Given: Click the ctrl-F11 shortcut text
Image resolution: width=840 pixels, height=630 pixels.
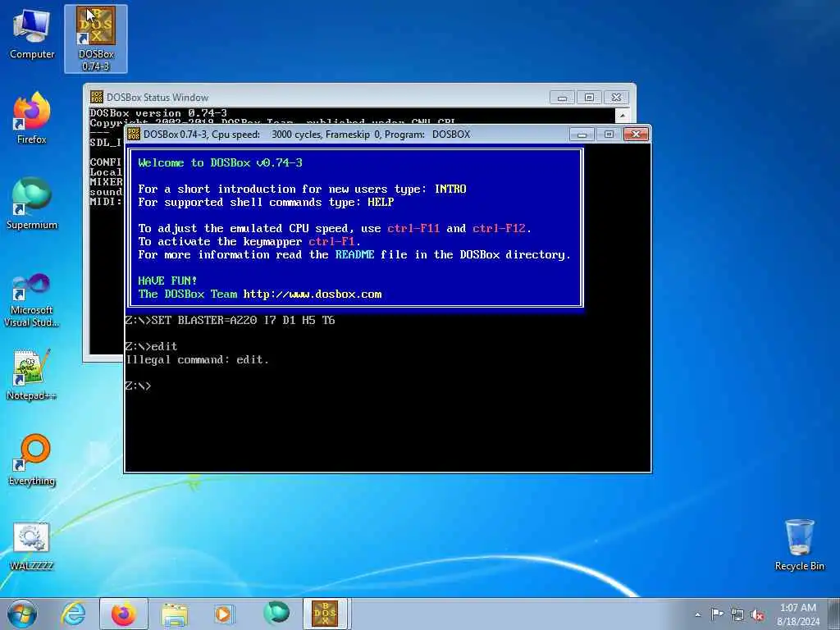Looking at the screenshot, I should (413, 228).
